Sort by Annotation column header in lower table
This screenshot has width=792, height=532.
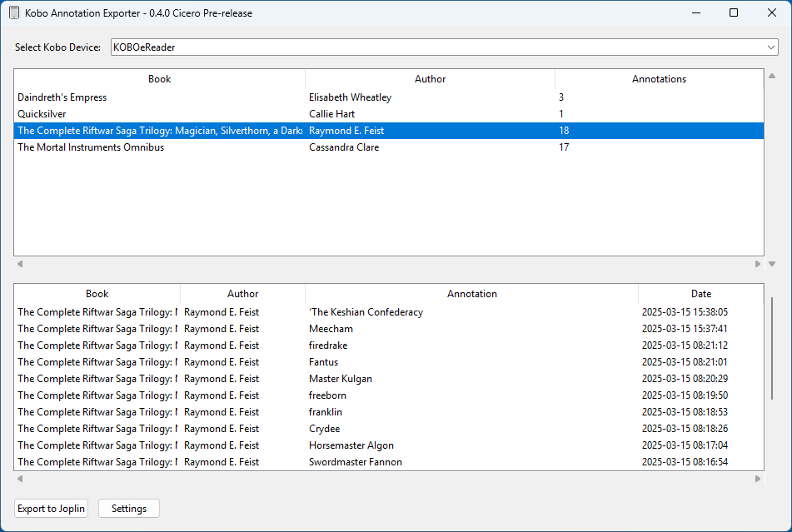point(471,294)
